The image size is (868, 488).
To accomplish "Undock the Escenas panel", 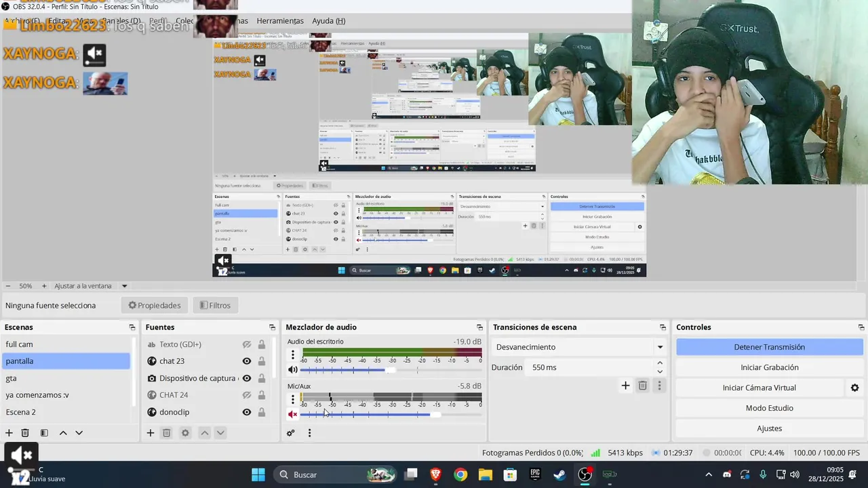I will [132, 327].
